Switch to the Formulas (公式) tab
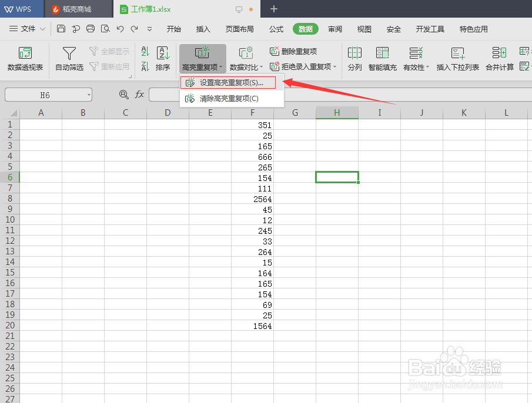 point(276,29)
